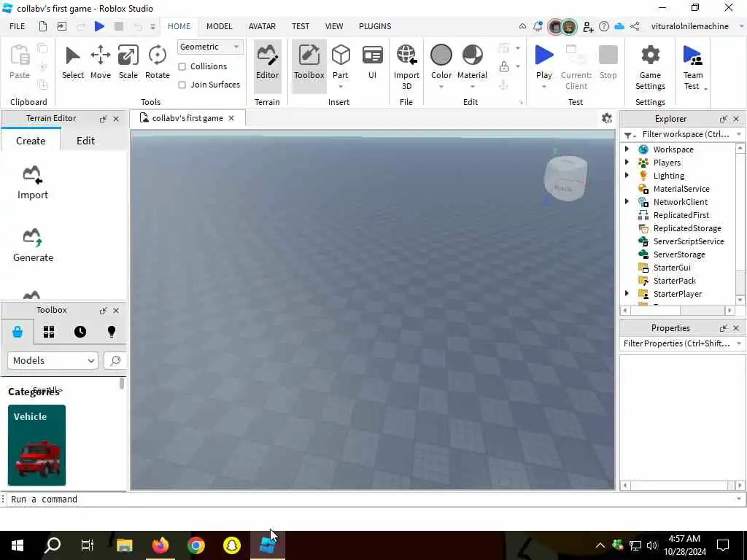Expand the StarterPlayer tree node
Viewport: 747px width, 560px height.
(x=627, y=293)
